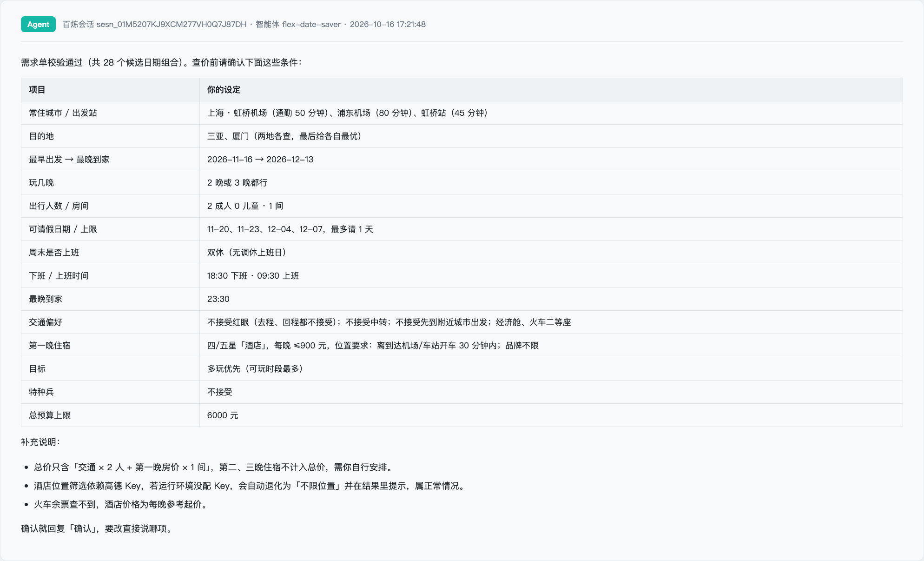Select the 出行人数 / 房间 label
Screen dimensions: 924x561
[x=59, y=206]
